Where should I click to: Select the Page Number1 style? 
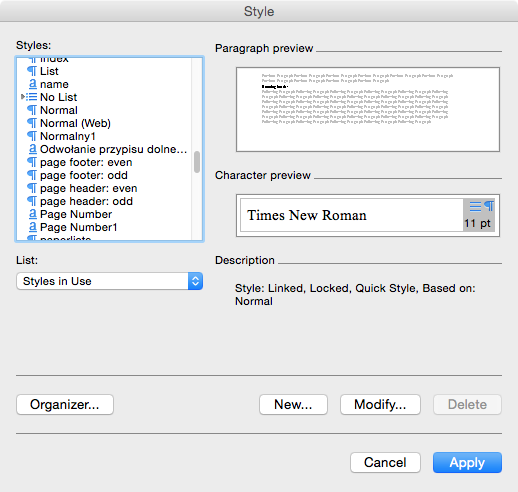[79, 227]
